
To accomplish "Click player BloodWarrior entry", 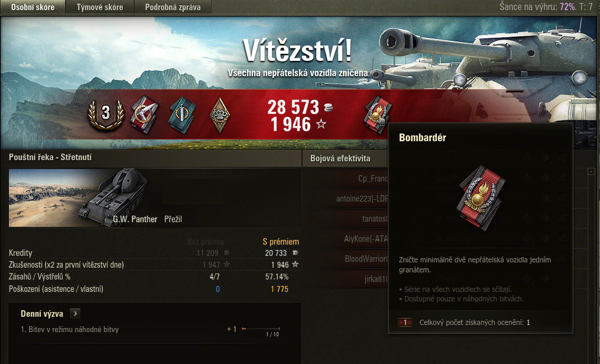I will (x=367, y=259).
